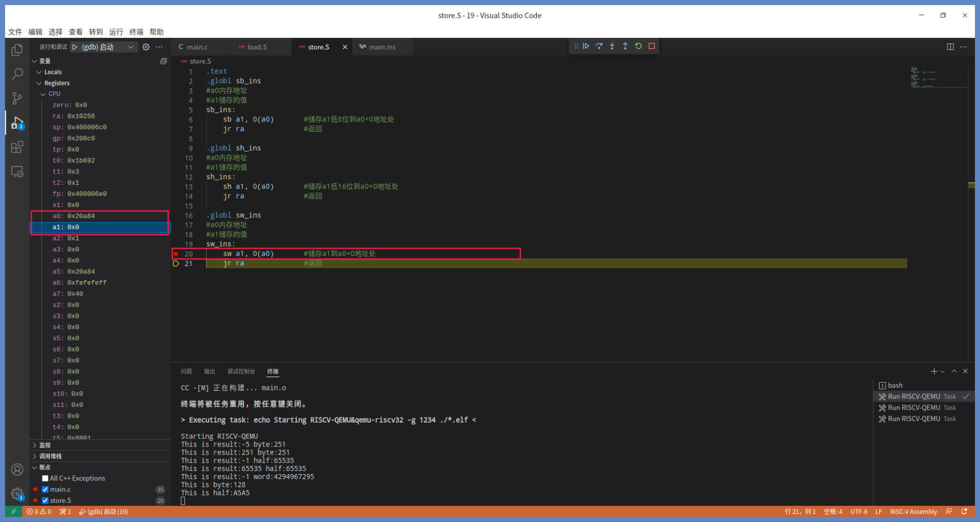Collapse the CPU registers tree node

click(x=43, y=94)
